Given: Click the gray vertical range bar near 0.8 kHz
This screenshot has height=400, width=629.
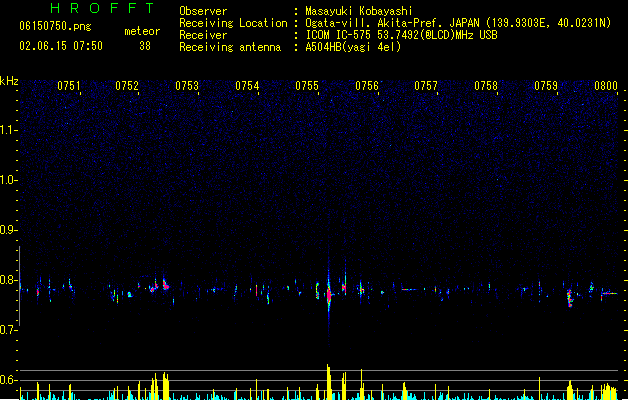Looking at the screenshot, I should (x=20, y=286).
